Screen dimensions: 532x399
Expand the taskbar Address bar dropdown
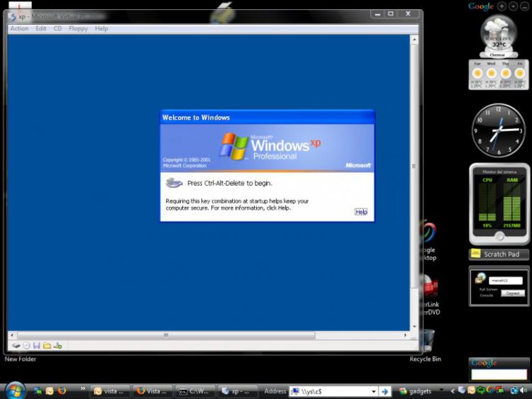tap(374, 391)
